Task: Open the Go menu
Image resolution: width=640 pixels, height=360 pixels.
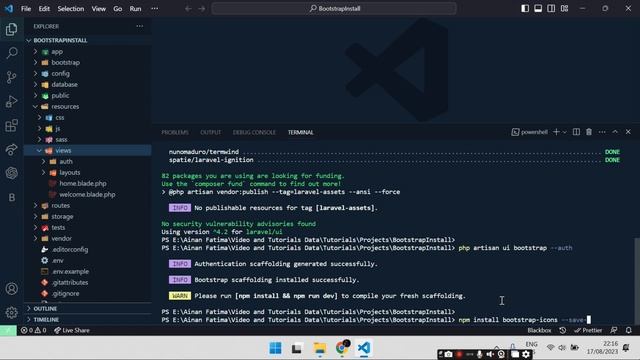Action: pos(118,9)
